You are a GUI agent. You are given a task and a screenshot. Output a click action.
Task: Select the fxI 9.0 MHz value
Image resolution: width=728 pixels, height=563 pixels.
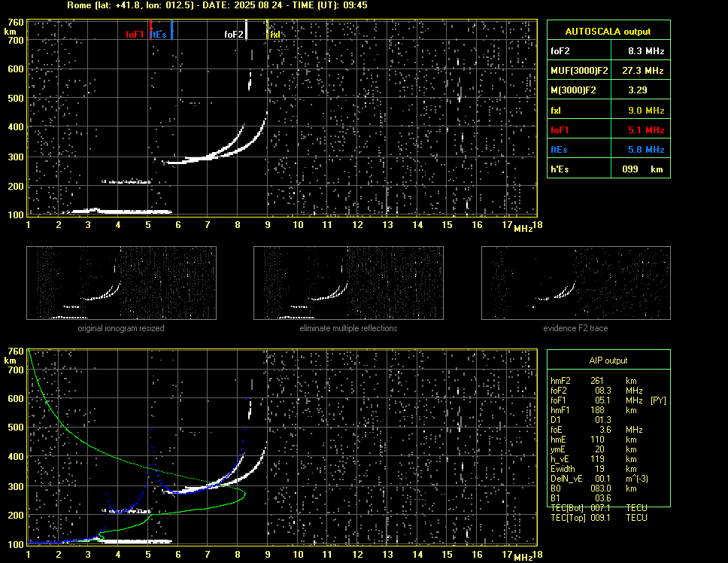[646, 111]
